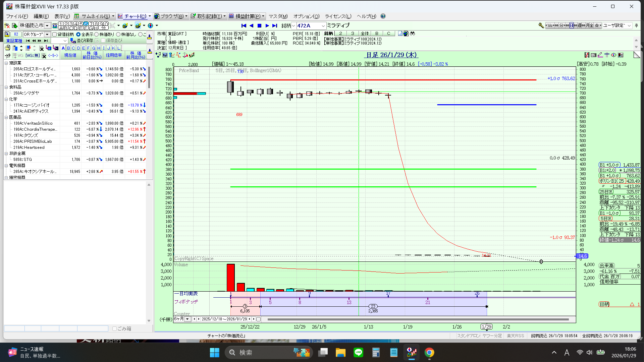The height and width of the screenshot is (362, 644).
Task: Jump to last with skip-forward arrow
Action: pyautogui.click(x=275, y=25)
